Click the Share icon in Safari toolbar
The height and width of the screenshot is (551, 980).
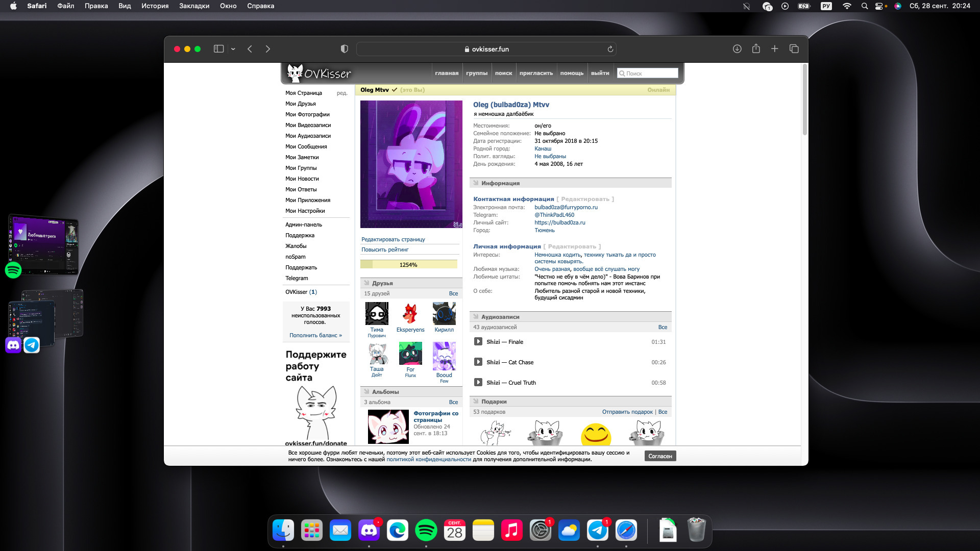(x=756, y=49)
